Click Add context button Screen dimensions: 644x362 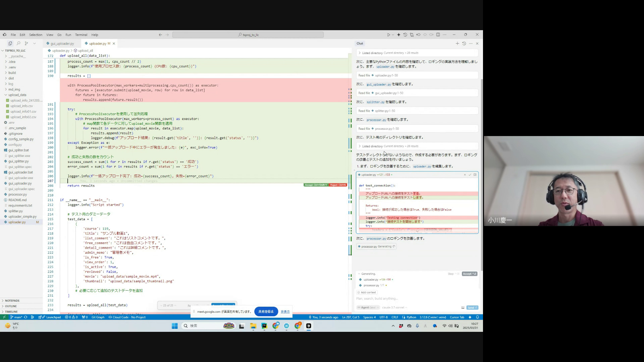point(366,293)
